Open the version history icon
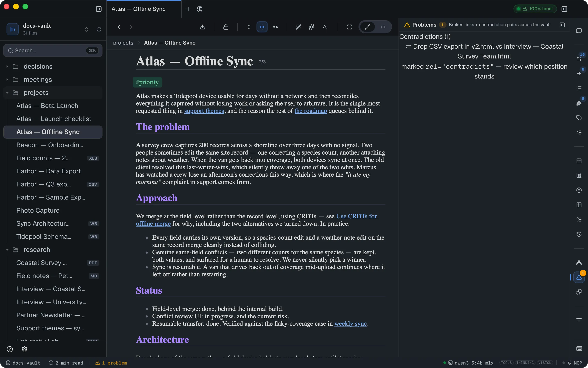The width and height of the screenshot is (588, 368). (x=579, y=234)
